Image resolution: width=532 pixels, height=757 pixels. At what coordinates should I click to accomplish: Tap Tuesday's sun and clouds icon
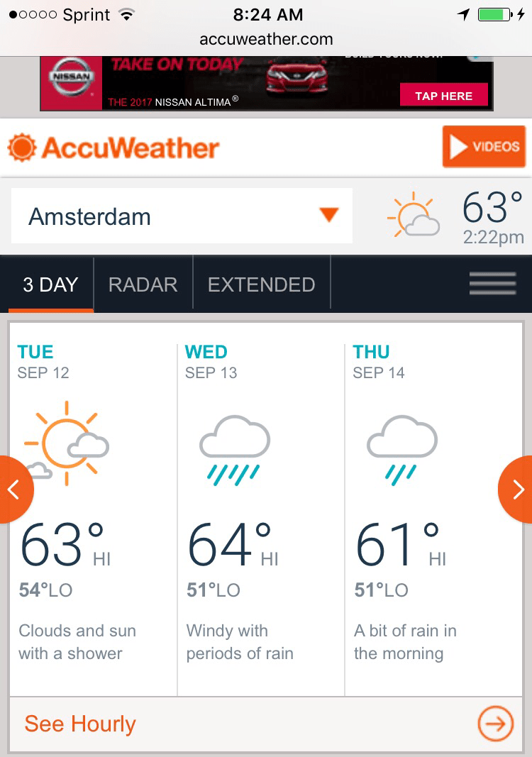[66, 443]
